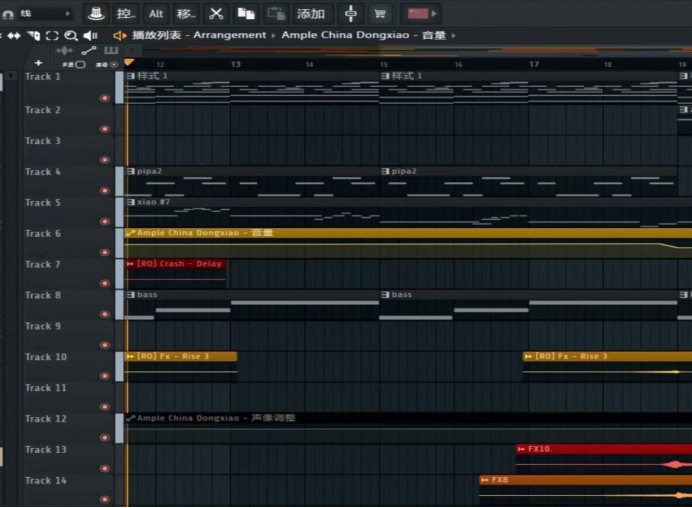Image resolution: width=692 pixels, height=508 pixels.
Task: Open the 样式 1 clip menu at bar 15
Action: 385,76
